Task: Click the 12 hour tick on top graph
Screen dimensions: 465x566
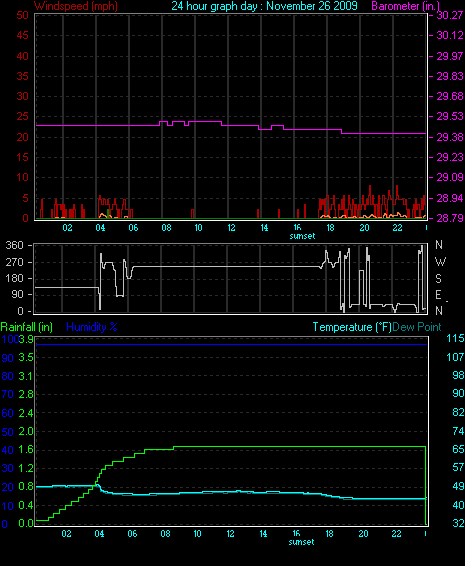Action: pyautogui.click(x=231, y=228)
